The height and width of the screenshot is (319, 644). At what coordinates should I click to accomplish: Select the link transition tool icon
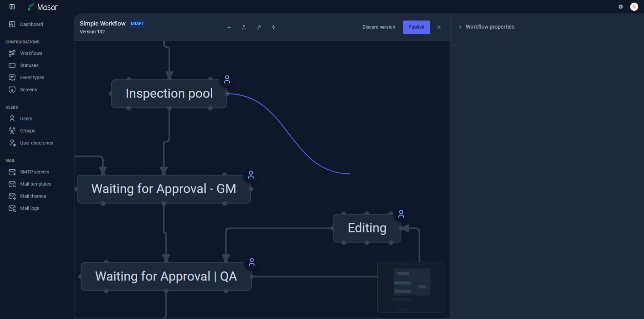pos(258,27)
